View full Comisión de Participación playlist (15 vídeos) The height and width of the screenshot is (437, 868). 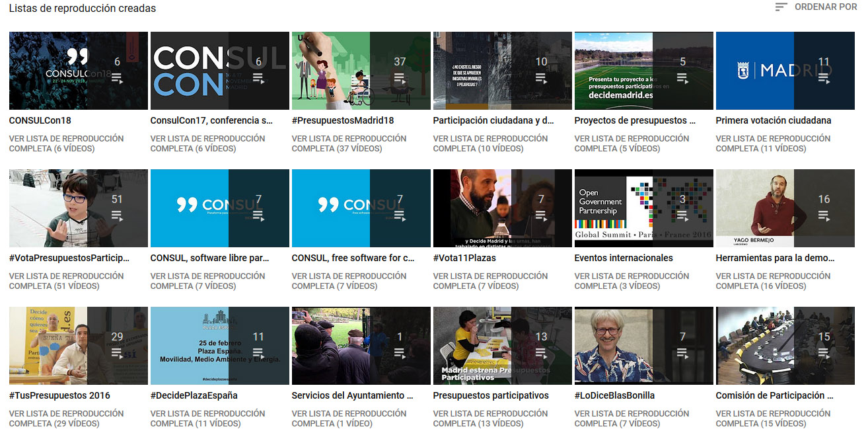(773, 418)
